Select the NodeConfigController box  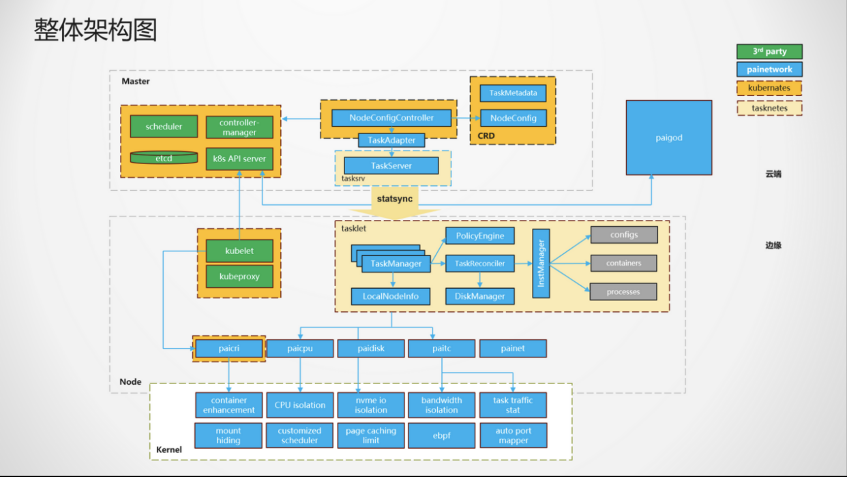(391, 118)
